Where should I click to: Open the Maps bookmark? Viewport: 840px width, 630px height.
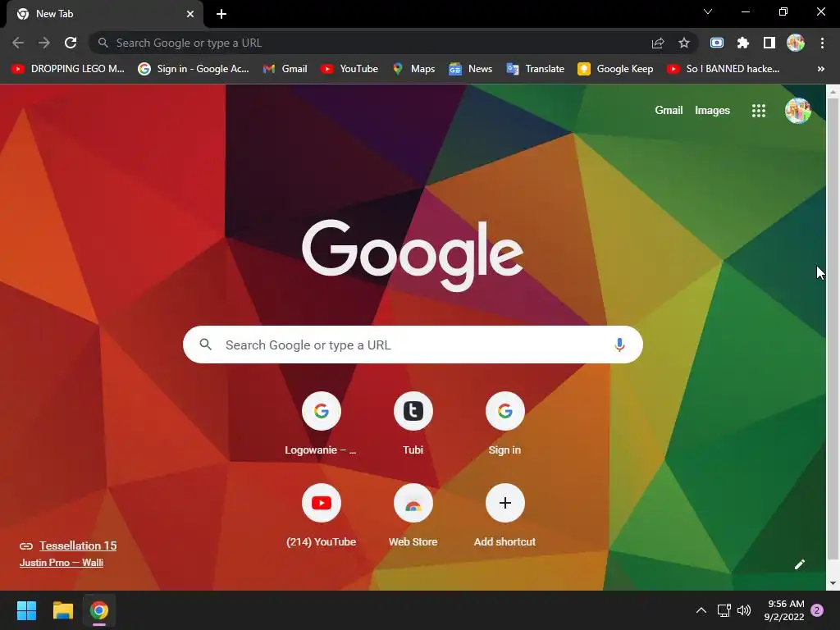413,69
